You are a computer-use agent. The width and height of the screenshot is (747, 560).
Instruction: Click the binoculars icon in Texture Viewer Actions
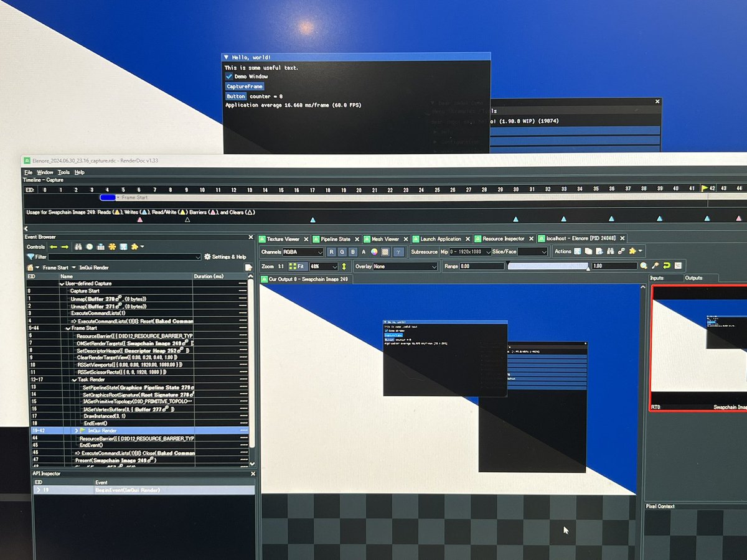[x=610, y=251]
